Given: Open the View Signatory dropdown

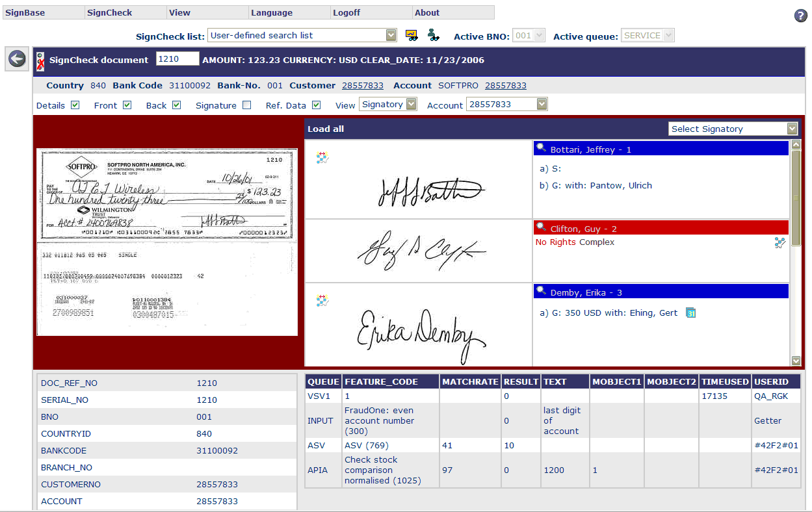Looking at the screenshot, I should [x=411, y=105].
